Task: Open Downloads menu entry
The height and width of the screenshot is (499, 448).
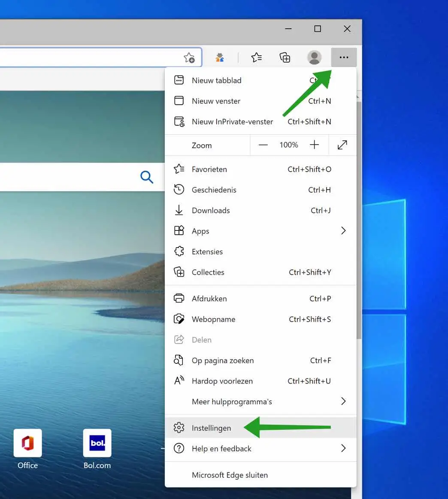Action: (260, 210)
